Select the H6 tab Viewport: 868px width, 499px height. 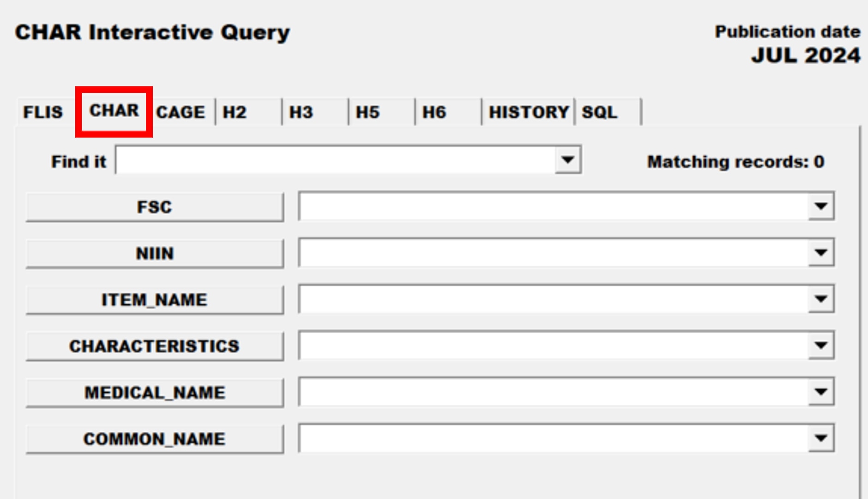tap(448, 112)
